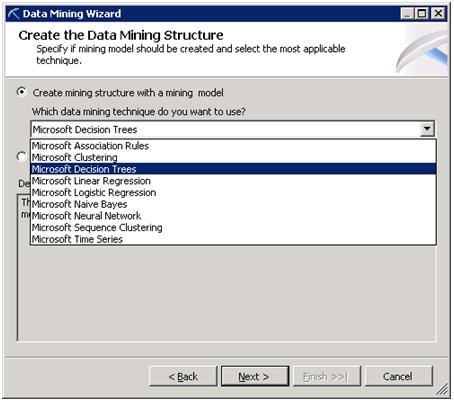Click the 'Create the Data Mining Structure' heading
The image size is (454, 400).
121,35
